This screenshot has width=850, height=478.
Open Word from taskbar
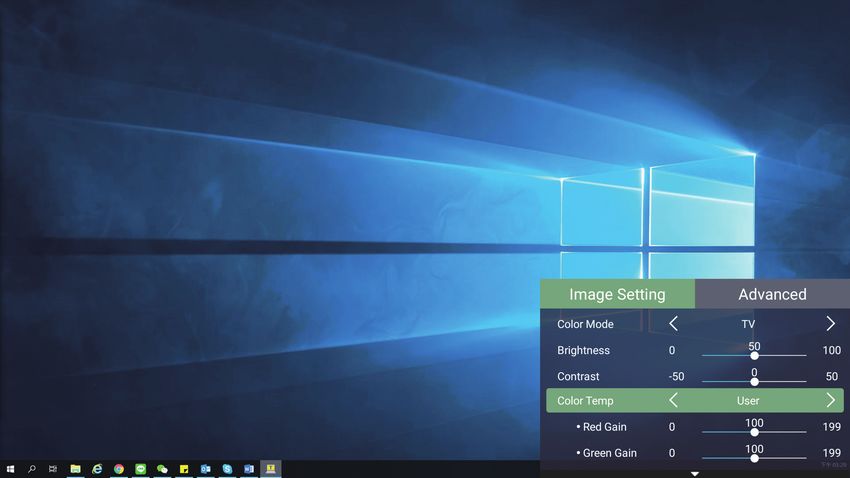[x=249, y=469]
